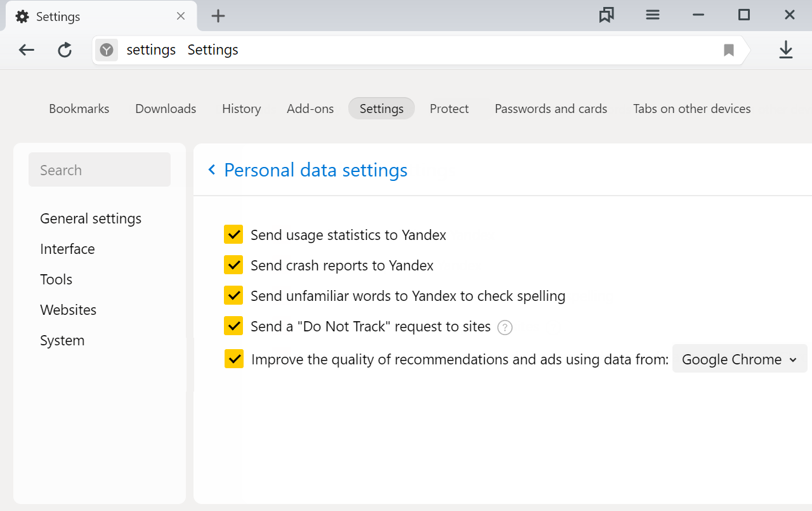Open Tools section in sidebar
The image size is (812, 511).
[x=56, y=279]
